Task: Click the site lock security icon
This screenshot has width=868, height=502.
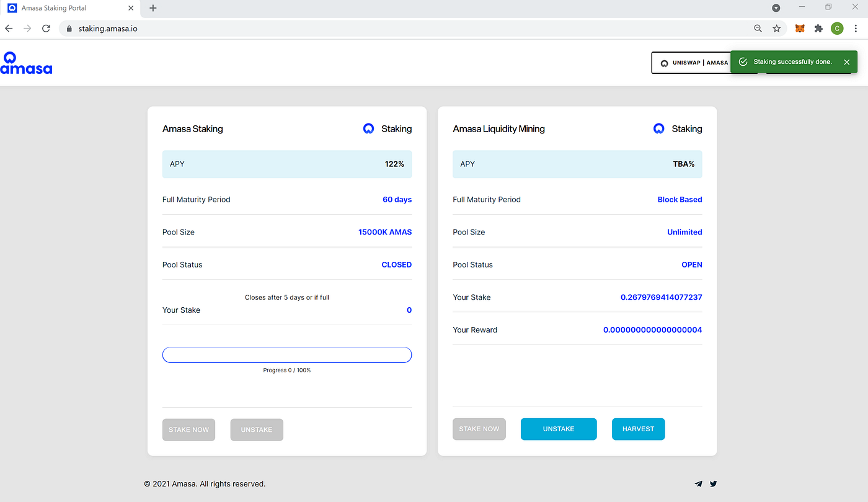Action: coord(68,29)
